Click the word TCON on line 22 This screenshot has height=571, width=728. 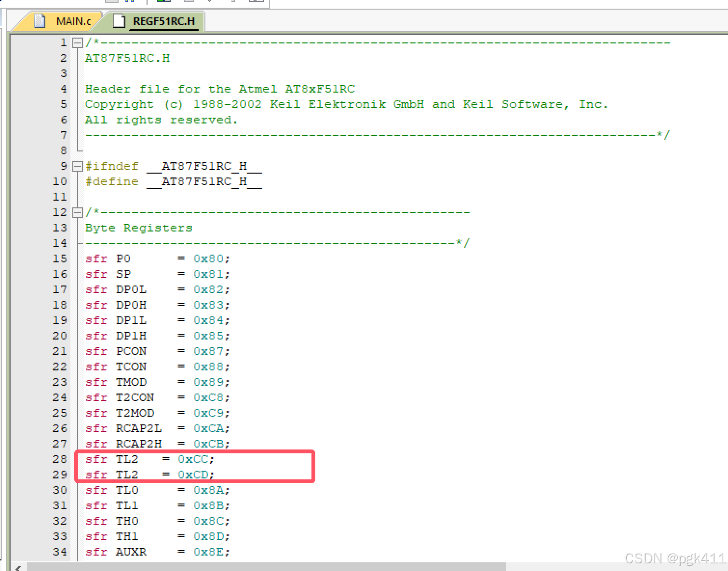pos(131,367)
